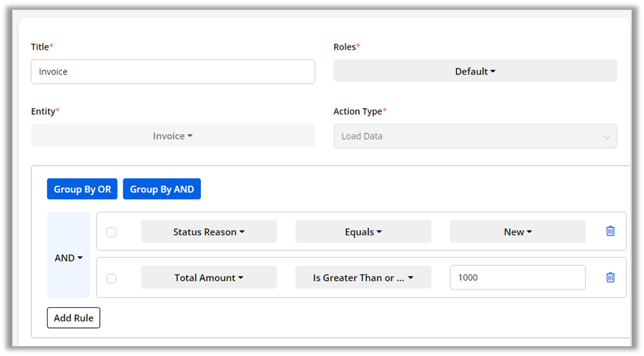Open the Roles dropdown showing Default
Screen dimensions: 644x356
point(475,71)
